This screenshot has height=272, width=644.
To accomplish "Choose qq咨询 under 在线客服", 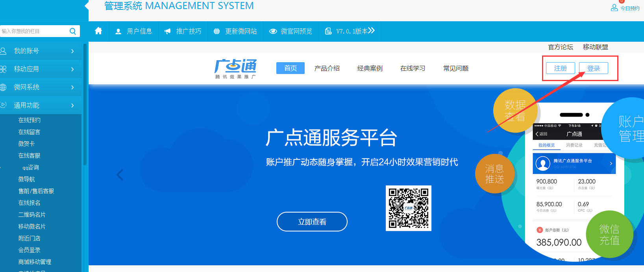I will coord(31,167).
